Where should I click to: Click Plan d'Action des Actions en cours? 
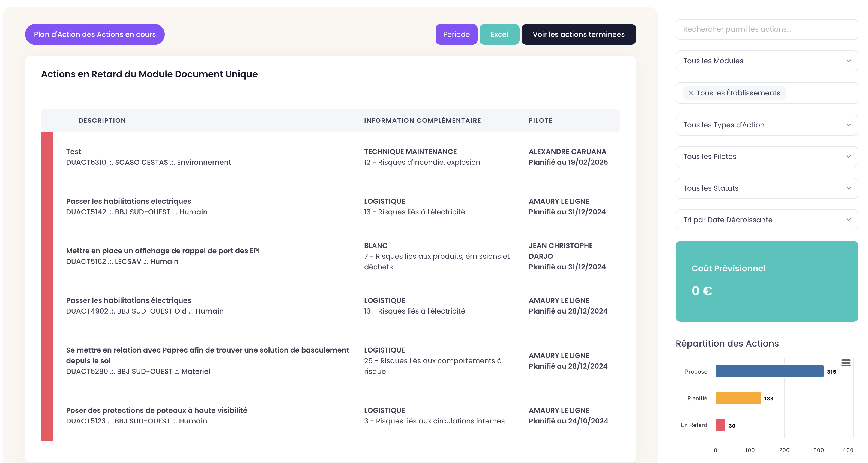pos(95,34)
